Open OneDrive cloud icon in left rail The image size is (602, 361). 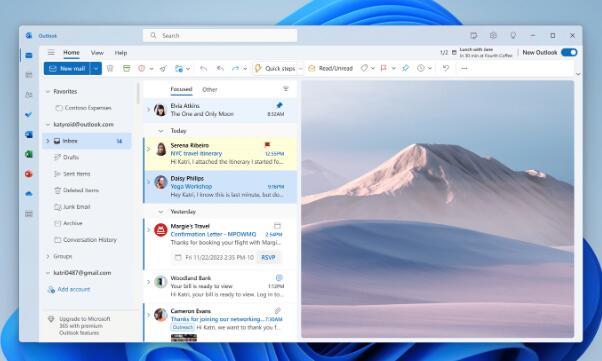[x=29, y=194]
